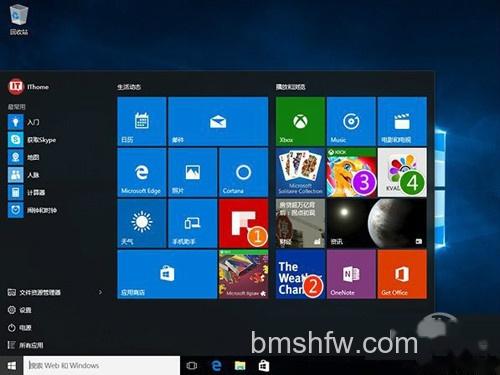
Task: Open the Money news tile
Action: (300, 223)
